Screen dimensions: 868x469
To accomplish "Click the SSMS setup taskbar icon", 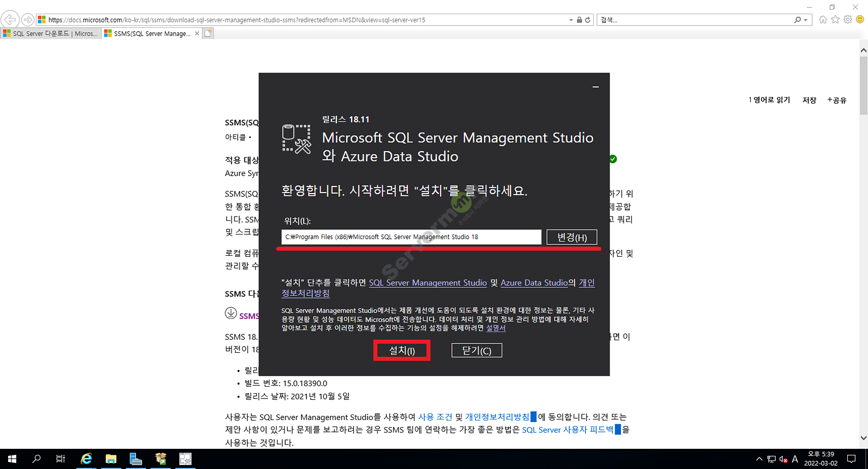I will (x=185, y=459).
